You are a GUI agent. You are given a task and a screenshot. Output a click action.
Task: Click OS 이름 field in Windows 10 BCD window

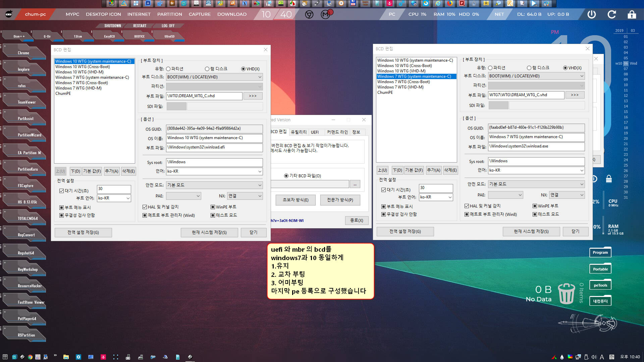point(214,138)
